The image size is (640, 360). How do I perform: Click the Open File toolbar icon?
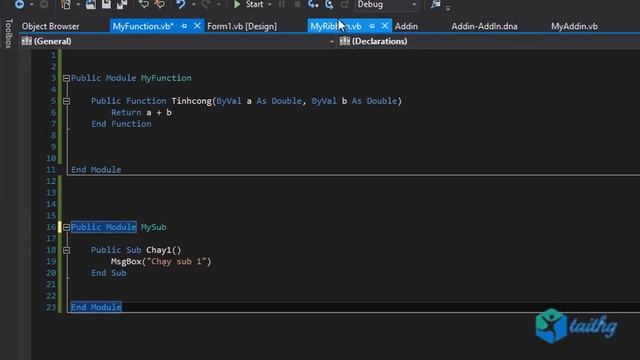click(x=91, y=4)
